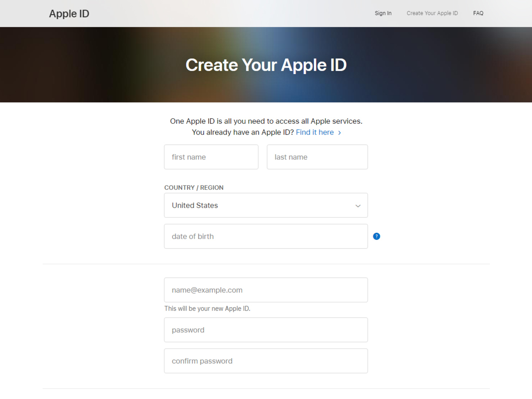Select the Create Your Apple ID nav item
The width and height of the screenshot is (532, 399).
click(432, 13)
